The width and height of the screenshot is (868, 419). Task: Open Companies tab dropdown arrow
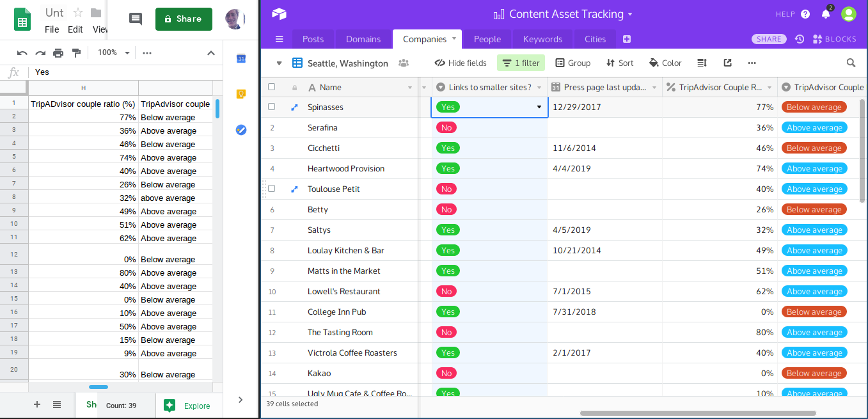(454, 38)
